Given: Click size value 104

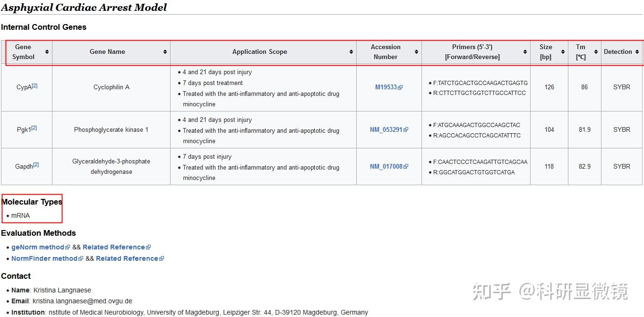Looking at the screenshot, I should pyautogui.click(x=549, y=129).
